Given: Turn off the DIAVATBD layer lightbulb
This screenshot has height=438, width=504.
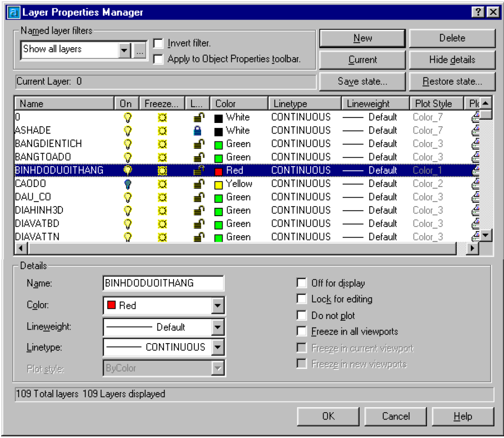Looking at the screenshot, I should [128, 223].
